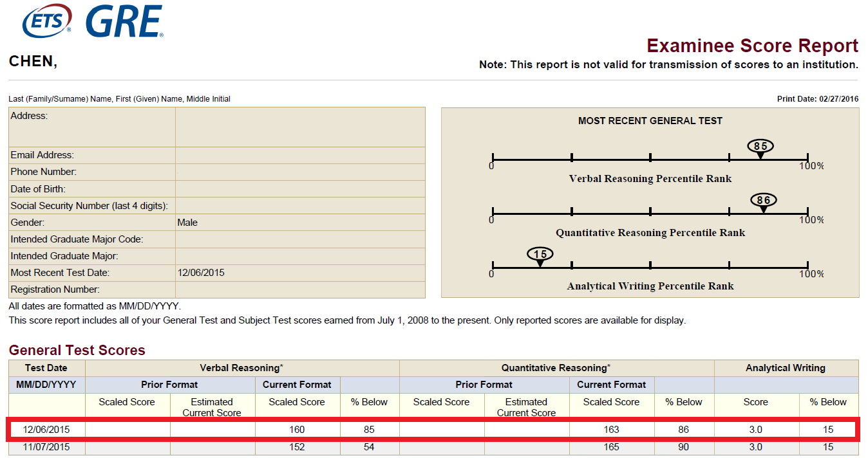Click the Most Recent Test Date: label
The height and width of the screenshot is (458, 868).
coord(60,273)
